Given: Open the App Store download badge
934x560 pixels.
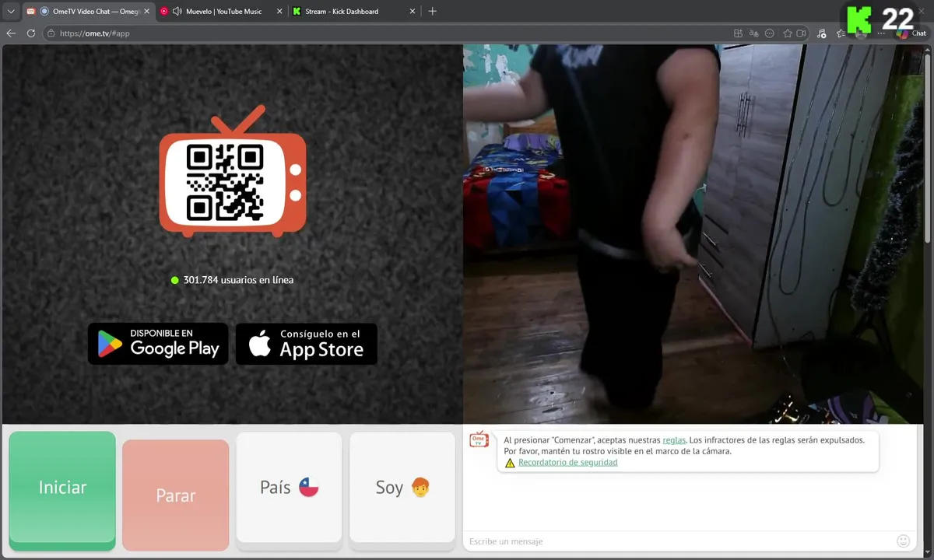Looking at the screenshot, I should point(307,344).
